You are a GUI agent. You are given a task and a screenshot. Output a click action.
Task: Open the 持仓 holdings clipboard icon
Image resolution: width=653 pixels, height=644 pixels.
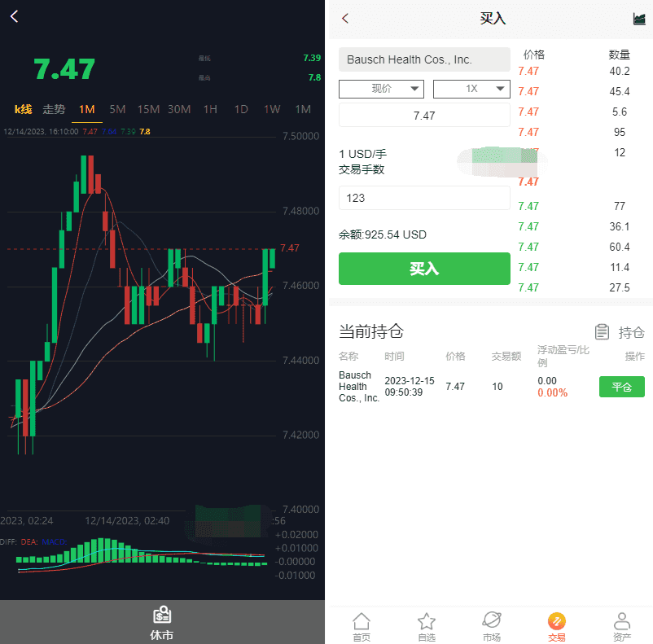[x=603, y=332]
